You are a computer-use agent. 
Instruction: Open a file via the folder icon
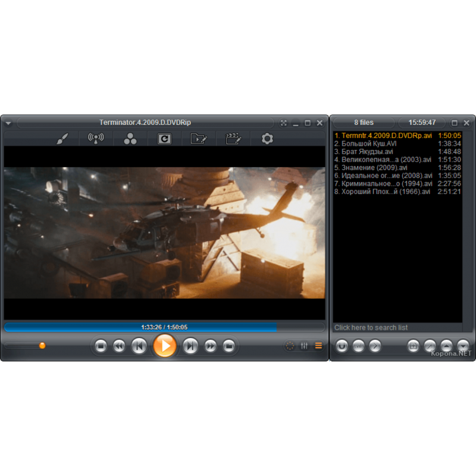198,139
